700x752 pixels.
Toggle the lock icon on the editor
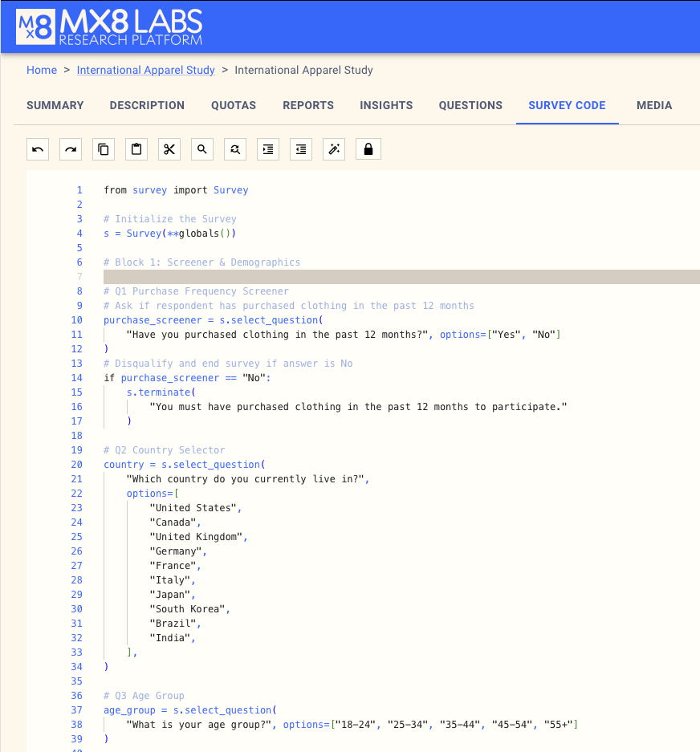[368, 149]
